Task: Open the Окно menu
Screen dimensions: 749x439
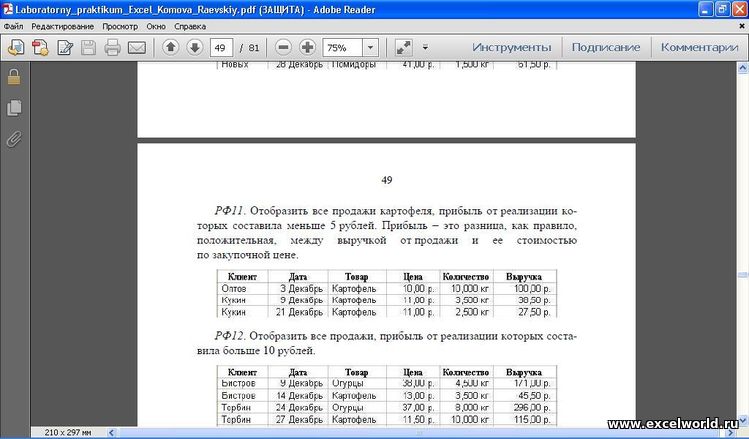Action: pyautogui.click(x=156, y=26)
